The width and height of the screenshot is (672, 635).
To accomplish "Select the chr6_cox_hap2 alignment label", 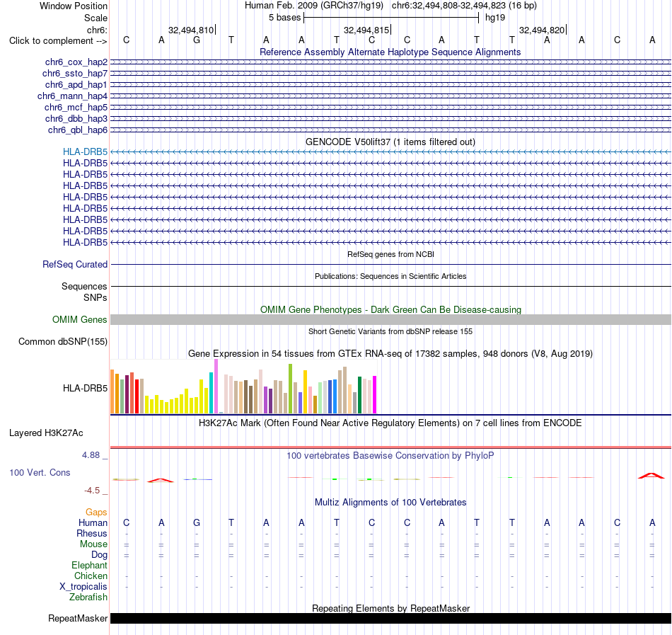I will [76, 62].
